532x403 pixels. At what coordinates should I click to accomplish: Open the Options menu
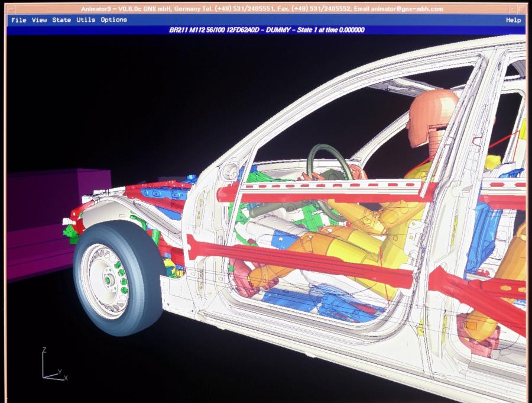tap(113, 20)
